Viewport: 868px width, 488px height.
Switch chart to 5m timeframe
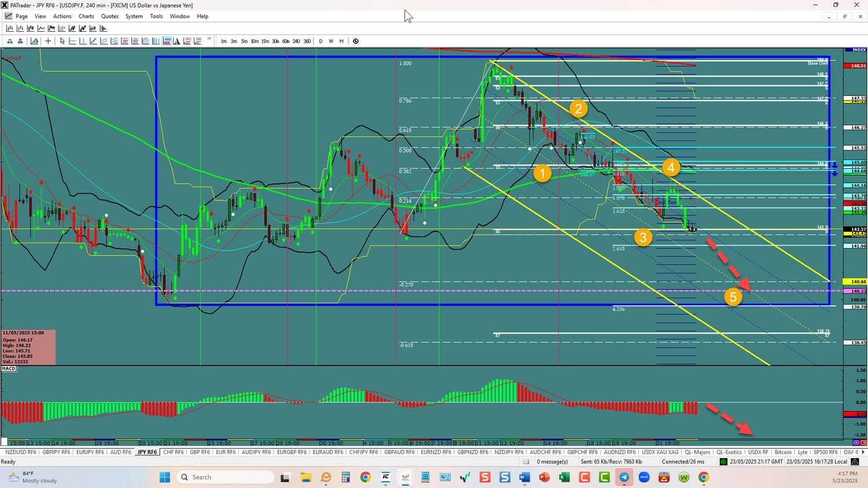tap(244, 41)
